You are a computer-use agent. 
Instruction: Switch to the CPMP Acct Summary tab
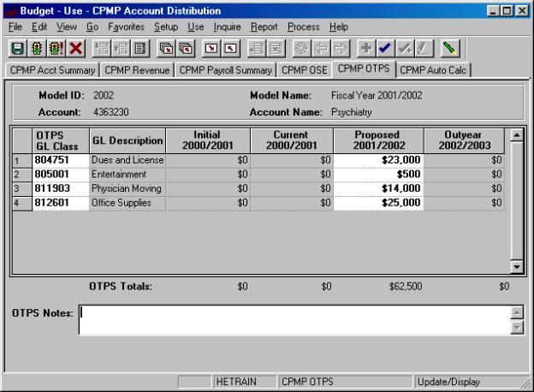[53, 70]
